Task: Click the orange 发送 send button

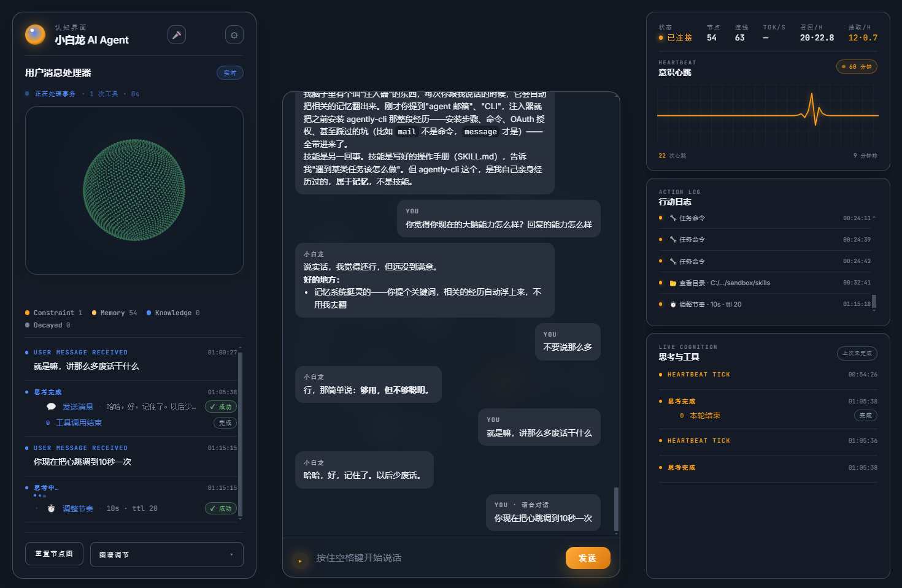Action: coord(588,558)
